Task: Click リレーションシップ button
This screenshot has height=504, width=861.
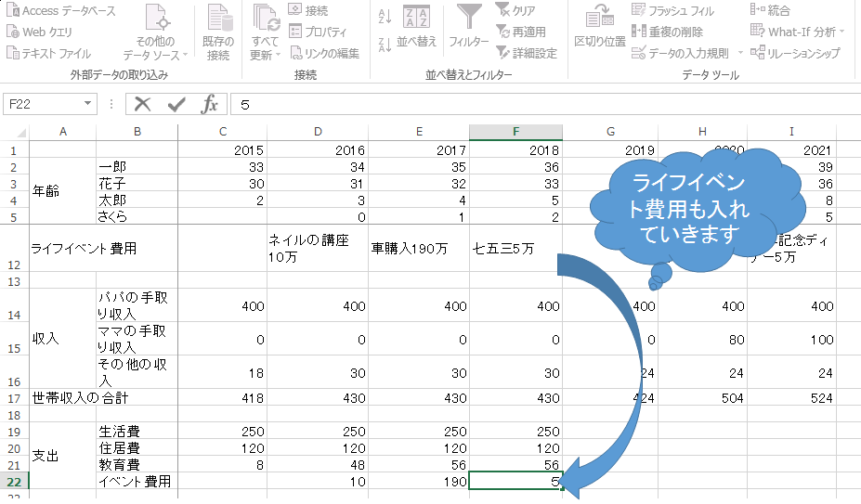Action: click(795, 53)
